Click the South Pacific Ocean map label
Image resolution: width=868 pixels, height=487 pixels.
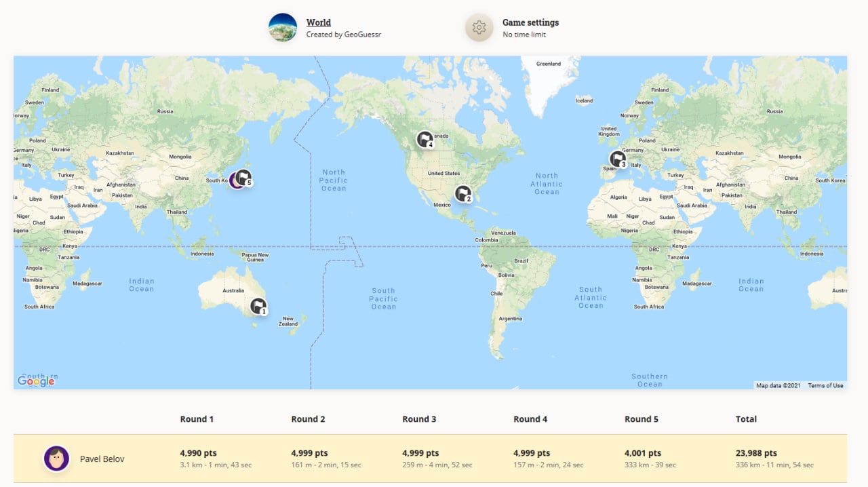[383, 299]
